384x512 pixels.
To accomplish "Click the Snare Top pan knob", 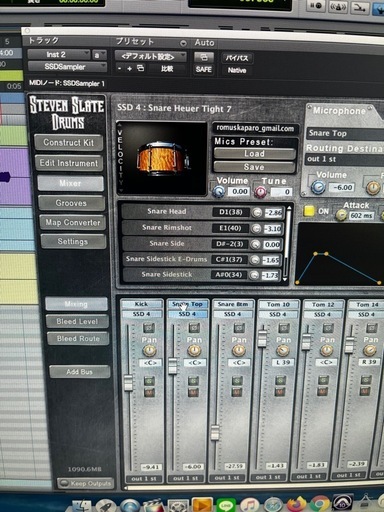I will (x=194, y=351).
